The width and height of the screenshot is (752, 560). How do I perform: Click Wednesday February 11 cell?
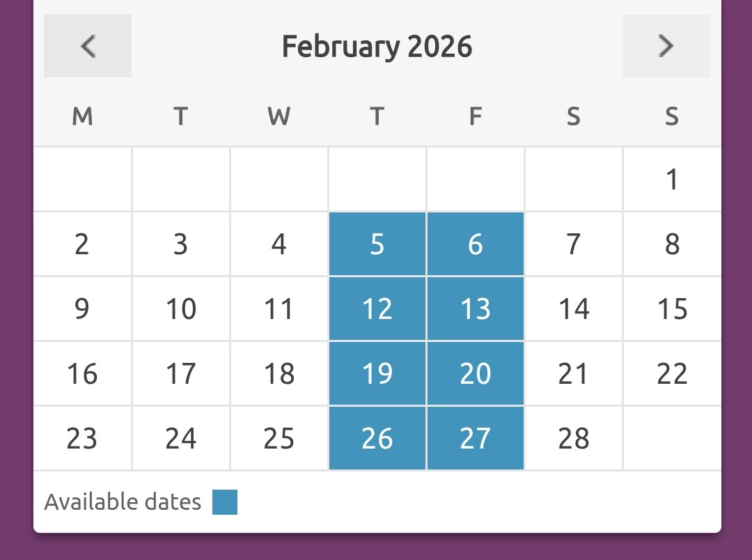click(x=279, y=309)
